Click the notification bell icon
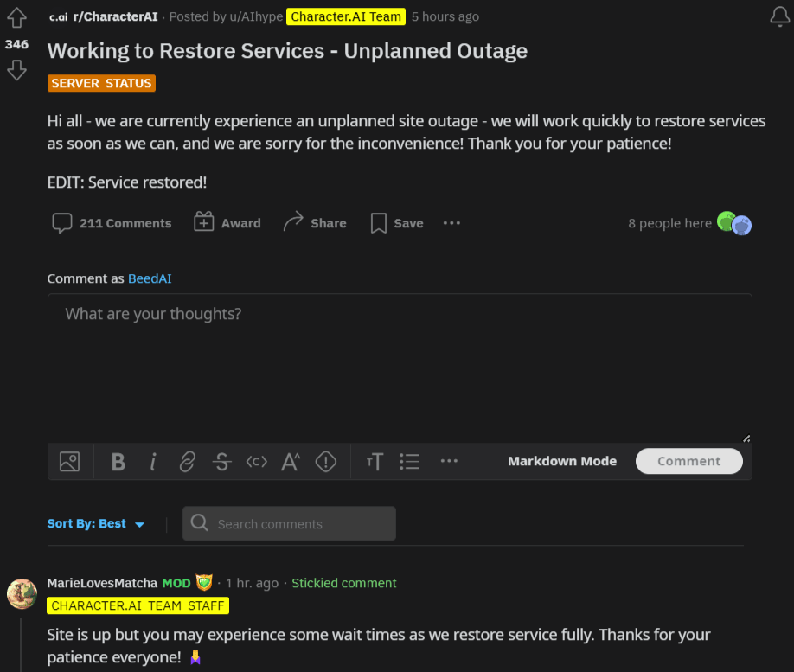Viewport: 794px width, 672px height. coord(780,16)
